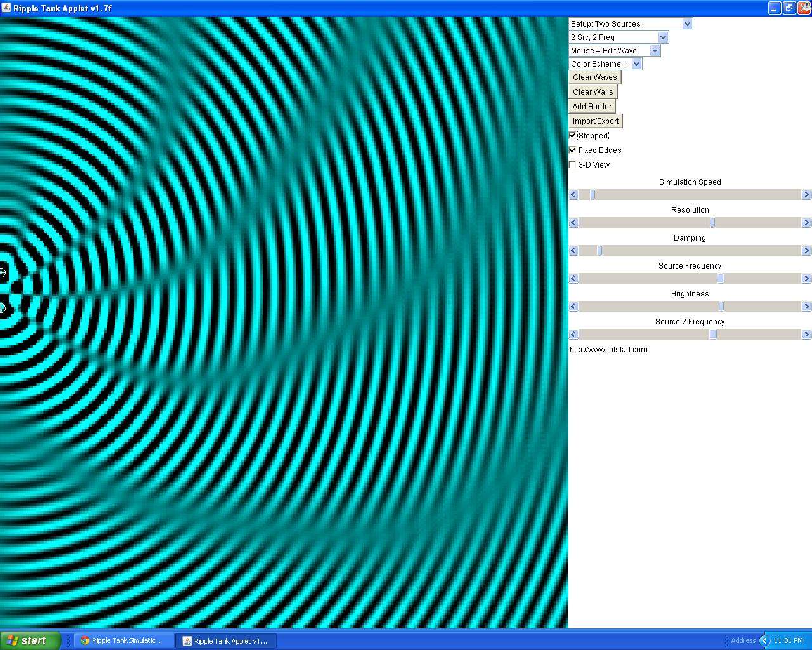Viewport: 812px width, 650px height.
Task: Uncheck the Stopped checkbox
Action: [x=573, y=136]
